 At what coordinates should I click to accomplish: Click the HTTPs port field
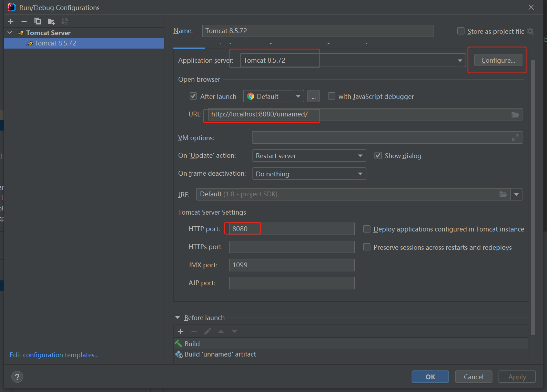[x=292, y=247]
